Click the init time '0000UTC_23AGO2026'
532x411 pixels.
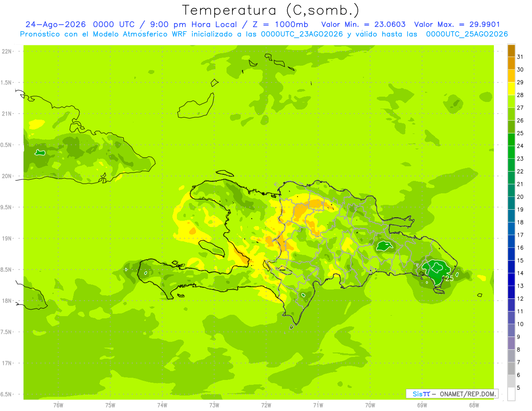(x=302, y=34)
